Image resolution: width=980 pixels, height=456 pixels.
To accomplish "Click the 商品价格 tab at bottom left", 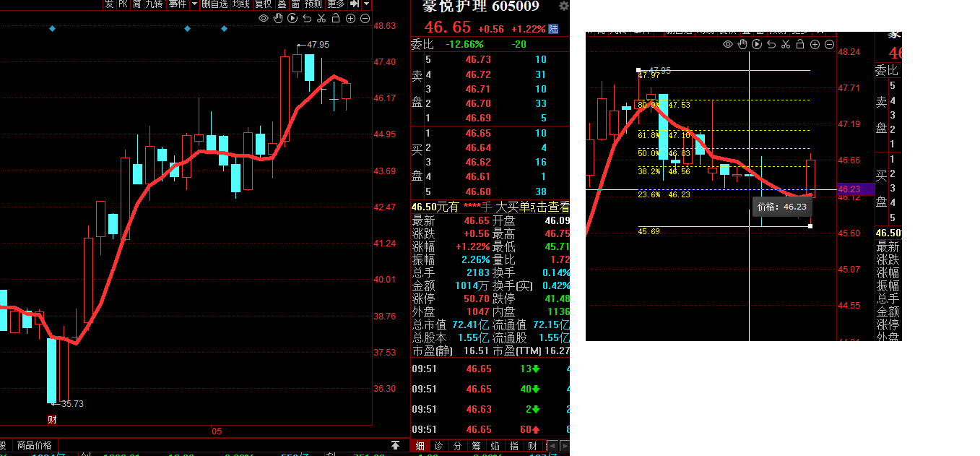I will coord(35,445).
